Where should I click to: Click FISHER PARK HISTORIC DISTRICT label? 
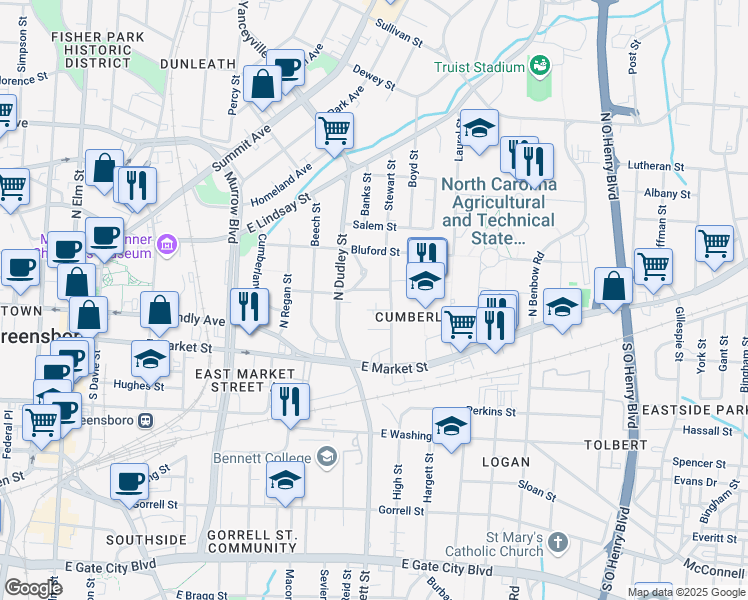tap(98, 50)
